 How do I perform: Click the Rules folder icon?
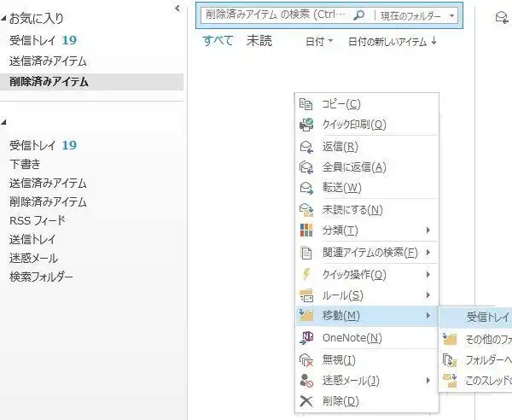[x=306, y=295]
